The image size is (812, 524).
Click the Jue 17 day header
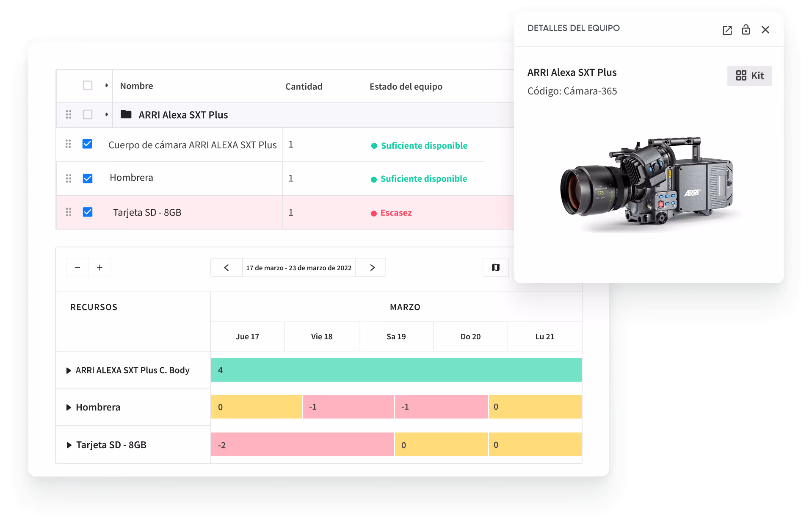tap(248, 336)
